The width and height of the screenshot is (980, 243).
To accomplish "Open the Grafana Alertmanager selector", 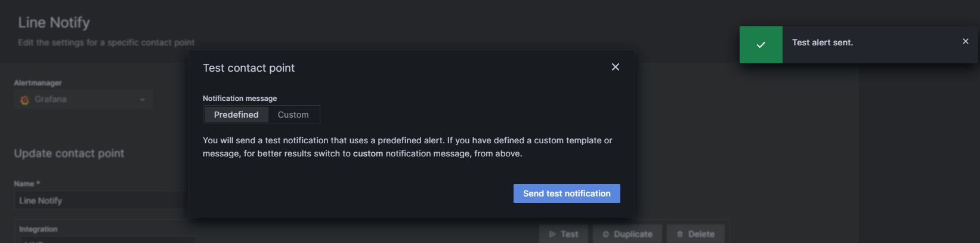I will tap(84, 100).
